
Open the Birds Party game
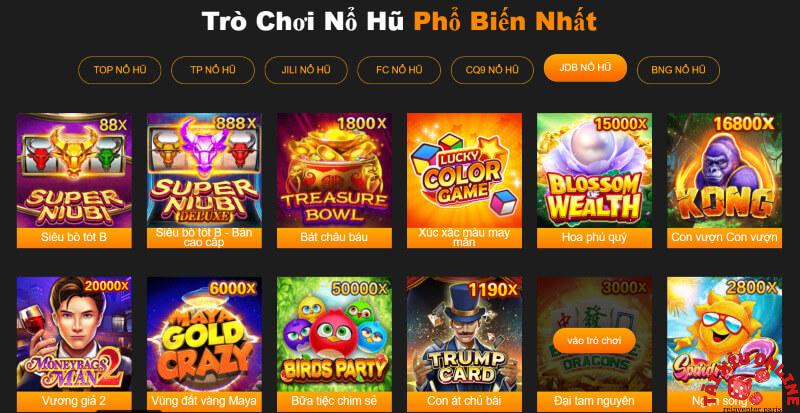click(x=334, y=334)
